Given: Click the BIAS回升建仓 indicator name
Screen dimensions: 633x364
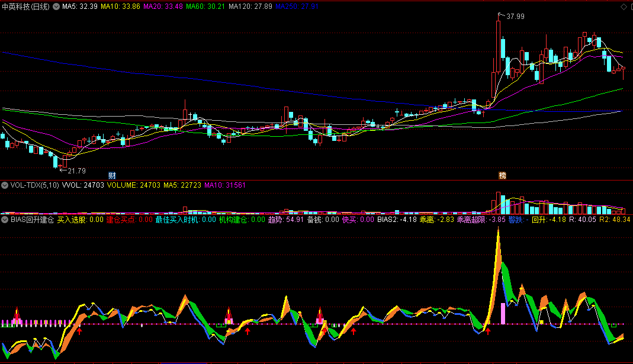Looking at the screenshot, I should pos(33,220).
